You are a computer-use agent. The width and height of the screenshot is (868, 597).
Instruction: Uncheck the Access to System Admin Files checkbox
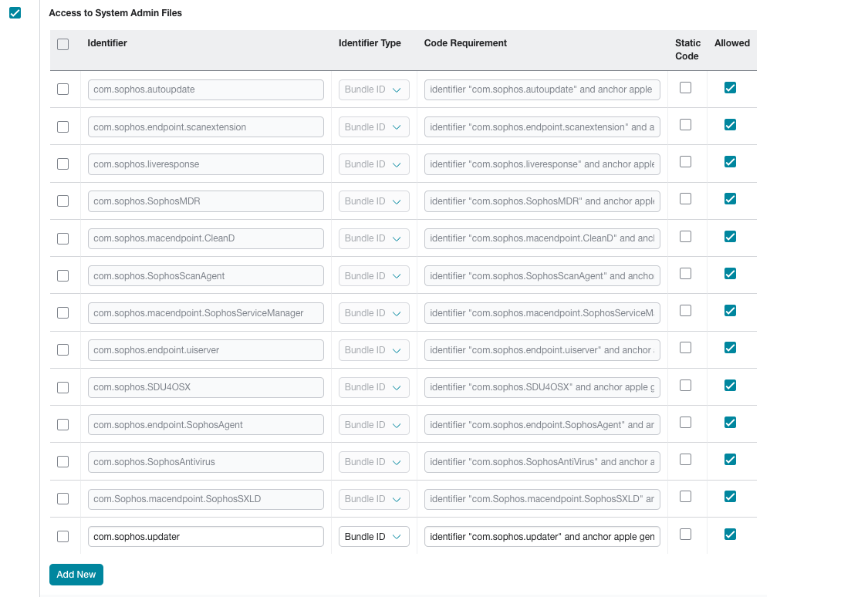(x=15, y=12)
